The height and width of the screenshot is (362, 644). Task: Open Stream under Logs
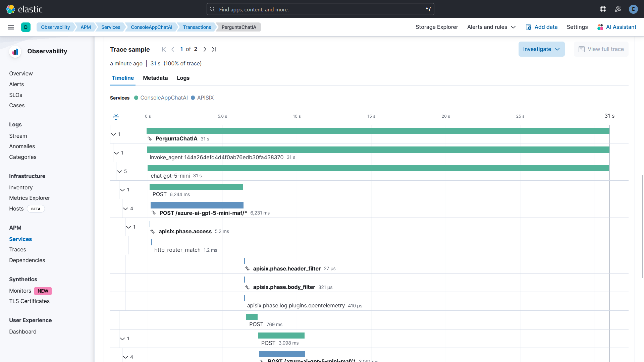[18, 136]
